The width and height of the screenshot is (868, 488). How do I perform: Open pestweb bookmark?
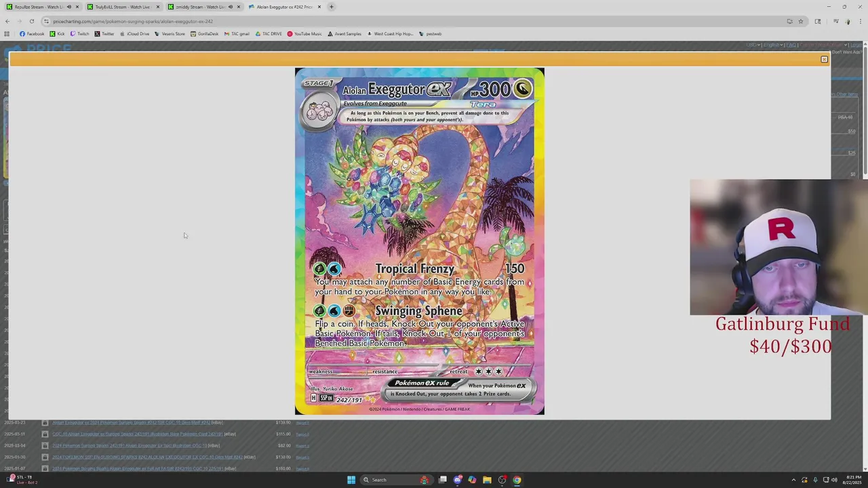pos(431,34)
